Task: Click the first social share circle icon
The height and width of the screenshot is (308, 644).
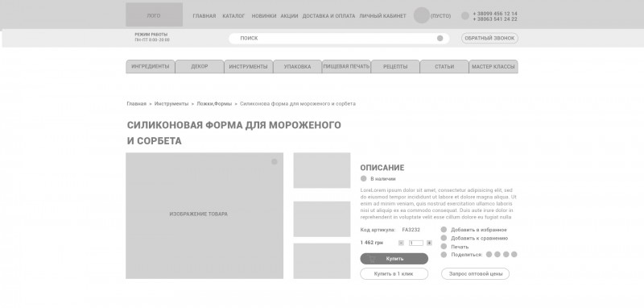Action: (x=489, y=255)
